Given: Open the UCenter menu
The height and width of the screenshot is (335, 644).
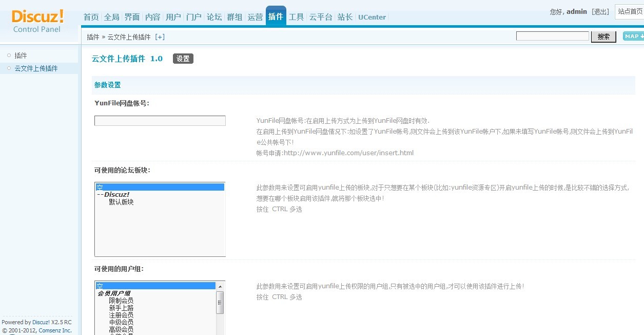Looking at the screenshot, I should click(x=372, y=17).
